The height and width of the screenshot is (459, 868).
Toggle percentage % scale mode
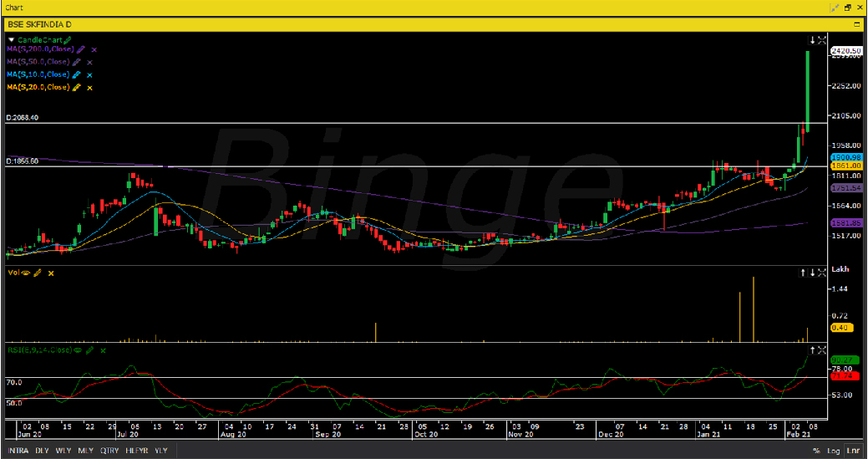(816, 451)
